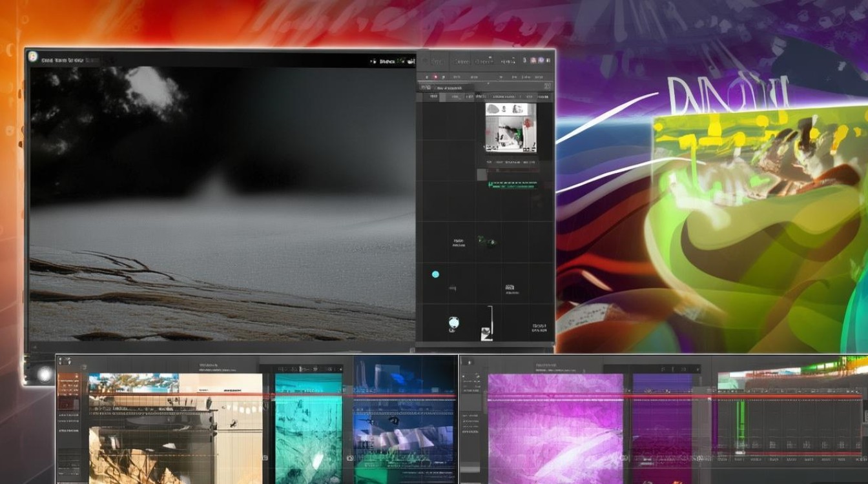The width and height of the screenshot is (868, 484).
Task: Click the red record dot in the right panel toolbar
Action: click(x=435, y=77)
